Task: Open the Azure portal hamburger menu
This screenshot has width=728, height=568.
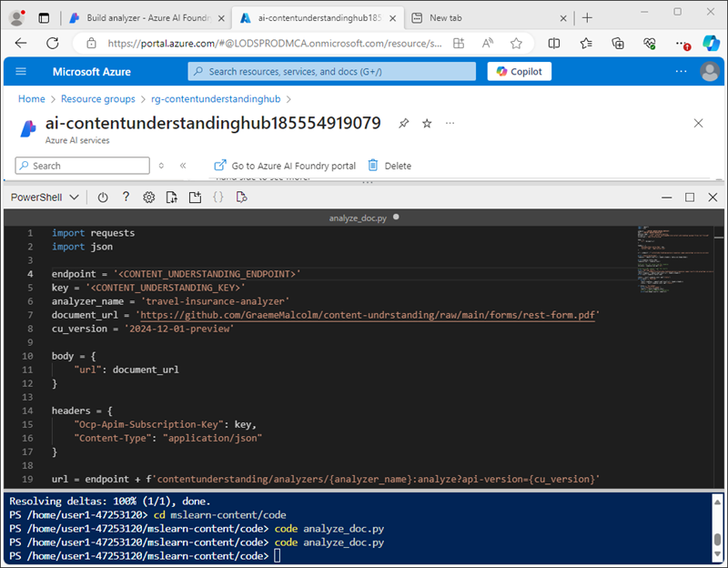Action: (21, 72)
